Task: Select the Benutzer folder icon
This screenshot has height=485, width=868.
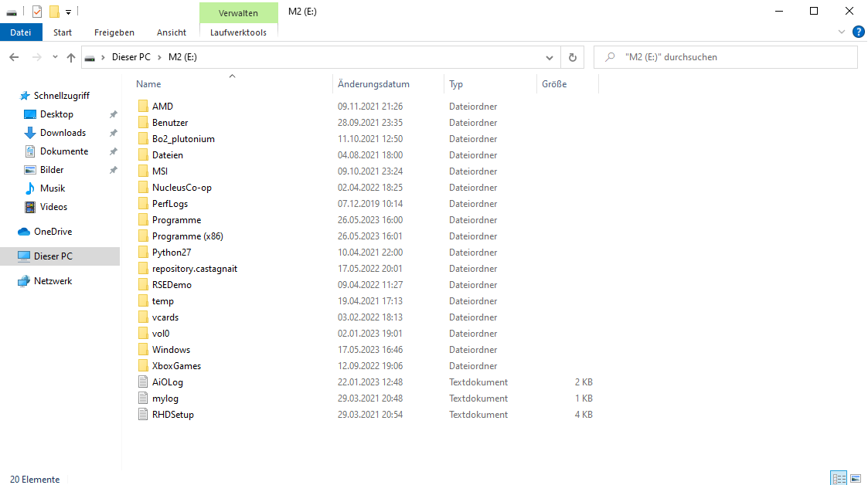Action: 143,122
